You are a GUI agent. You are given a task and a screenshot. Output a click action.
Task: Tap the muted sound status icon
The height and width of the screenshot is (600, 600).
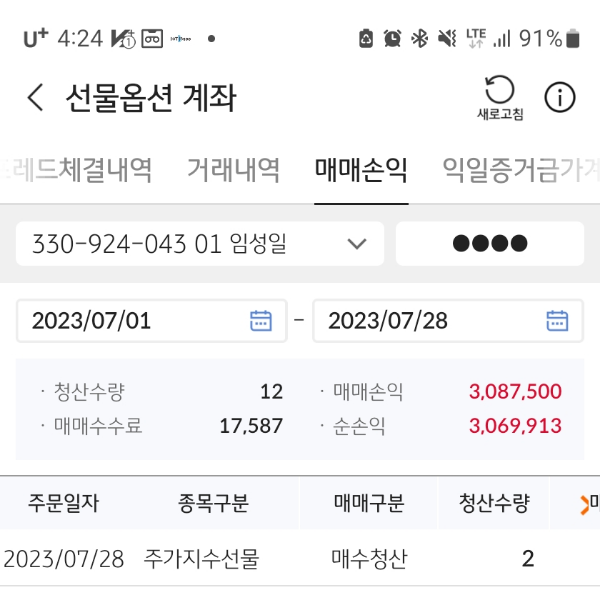(447, 39)
